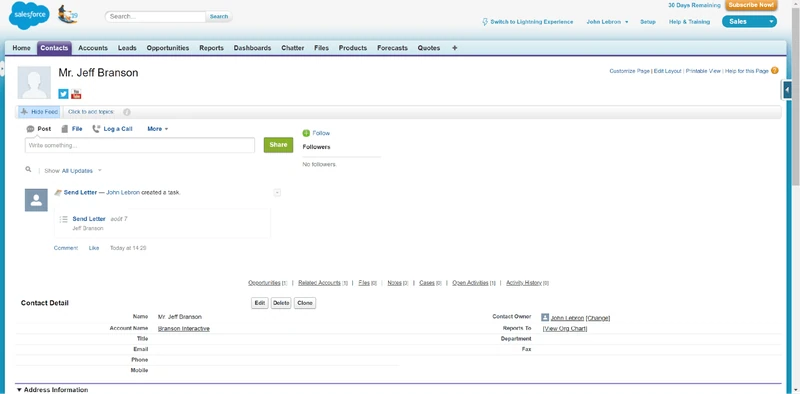Click the Help for this Page question icon

(x=774, y=71)
